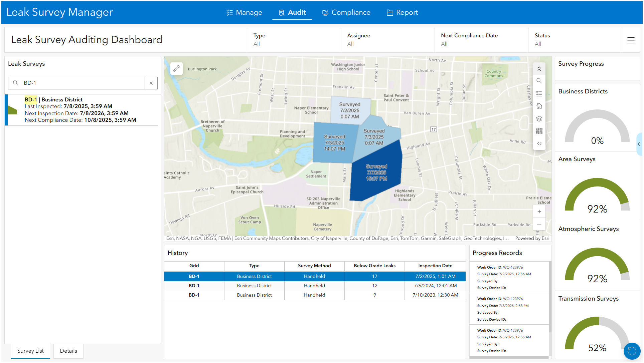Toggle the Survey Progress panel arrow on the right edge
This screenshot has height=363, width=644.
[640, 144]
